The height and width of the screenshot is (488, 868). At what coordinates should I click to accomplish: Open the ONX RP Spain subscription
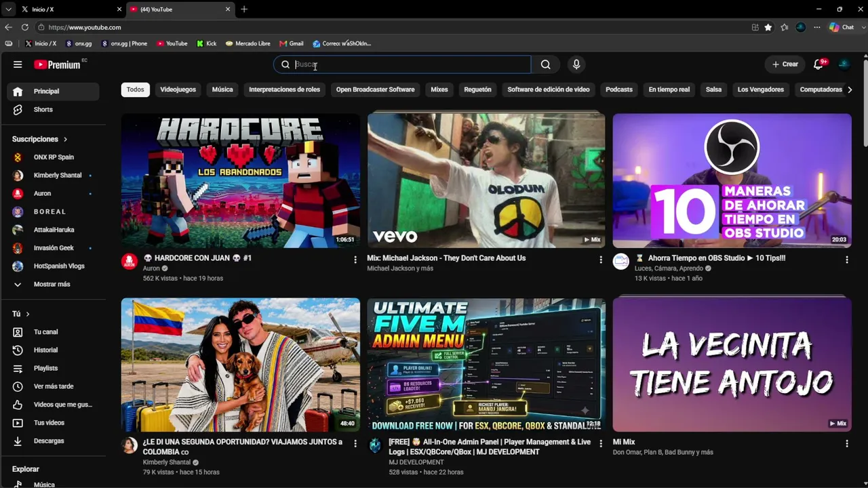[x=54, y=157]
